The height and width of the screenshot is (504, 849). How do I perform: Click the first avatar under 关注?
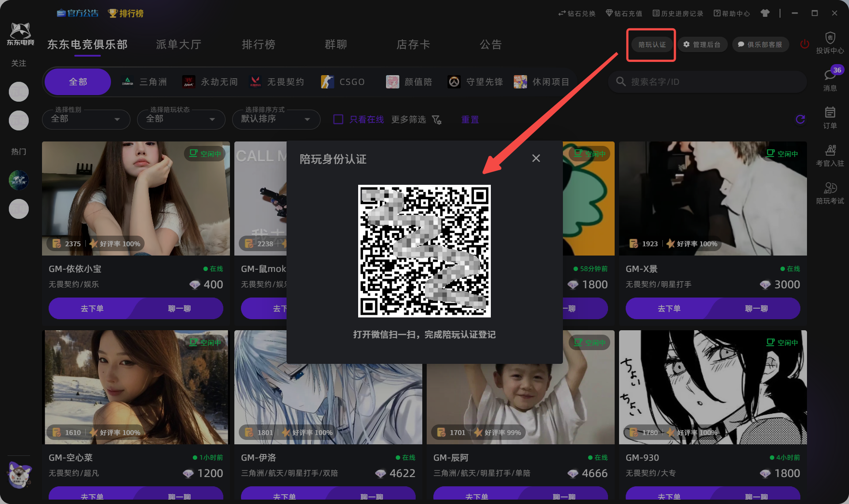tap(19, 92)
